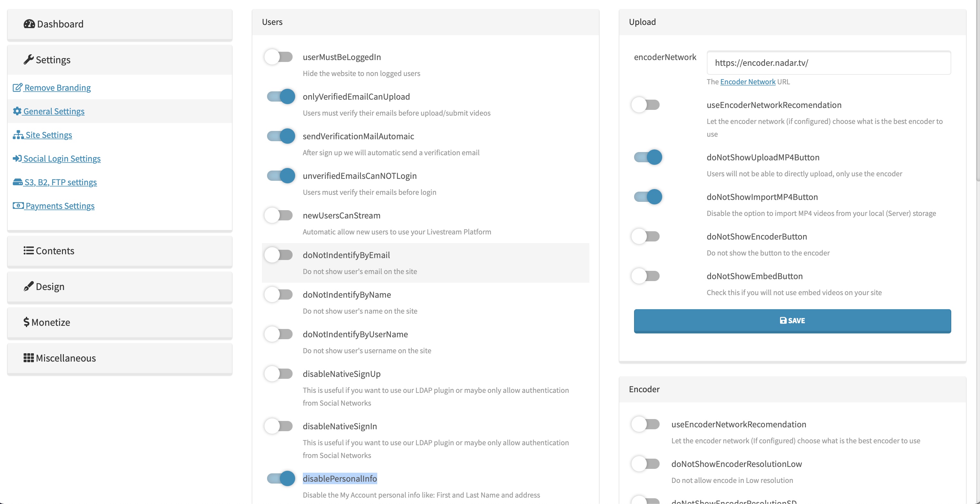980x504 pixels.
Task: Click the Payments Settings money icon
Action: [x=18, y=205]
